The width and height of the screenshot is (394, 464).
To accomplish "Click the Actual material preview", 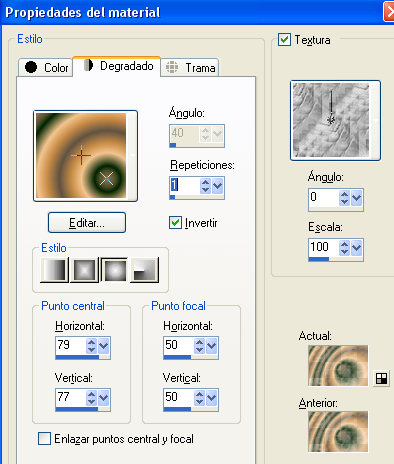I will tap(338, 365).
